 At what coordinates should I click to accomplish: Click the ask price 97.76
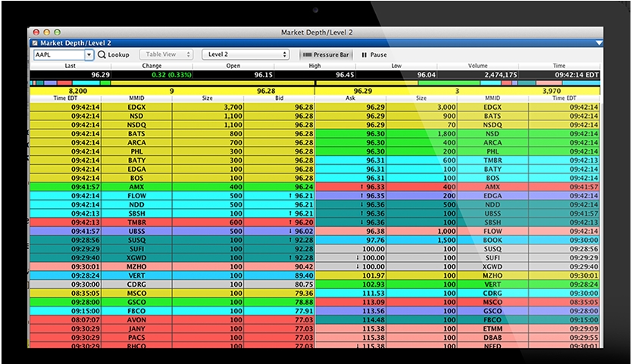pyautogui.click(x=375, y=240)
